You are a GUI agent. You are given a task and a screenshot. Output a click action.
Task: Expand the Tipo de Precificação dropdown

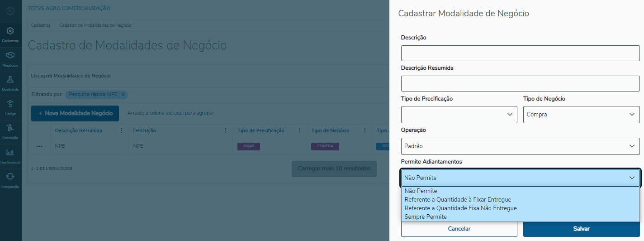coord(459,115)
